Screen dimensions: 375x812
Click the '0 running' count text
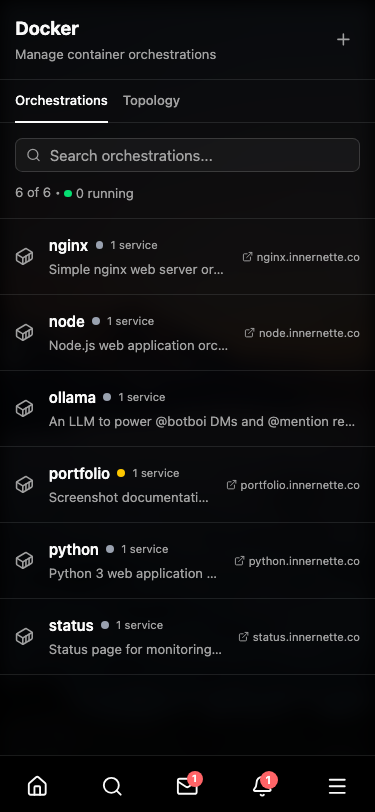pyautogui.click(x=105, y=194)
